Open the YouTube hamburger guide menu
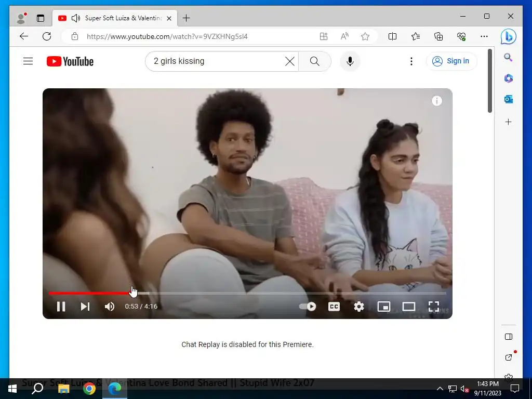The image size is (532, 399). pyautogui.click(x=28, y=61)
